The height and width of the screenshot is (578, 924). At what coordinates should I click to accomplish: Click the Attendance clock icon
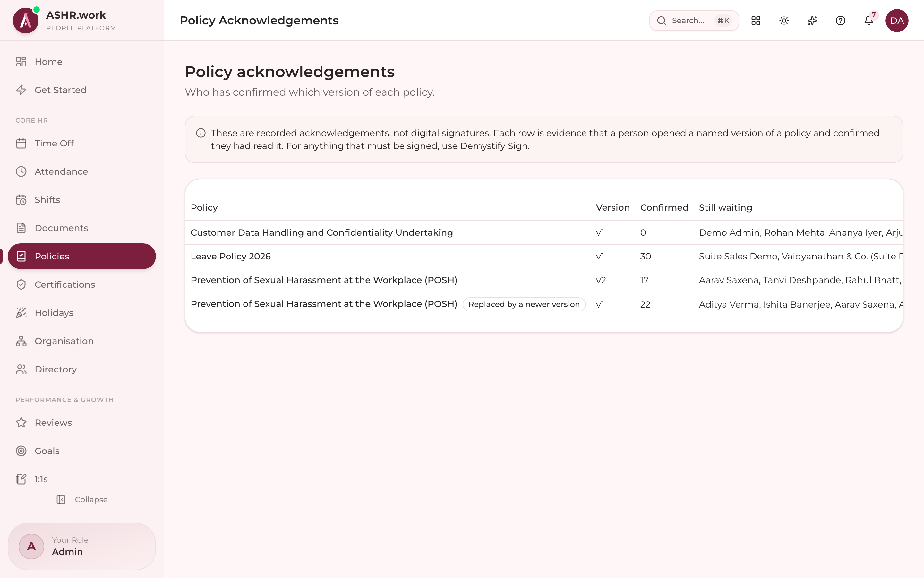[x=21, y=172]
